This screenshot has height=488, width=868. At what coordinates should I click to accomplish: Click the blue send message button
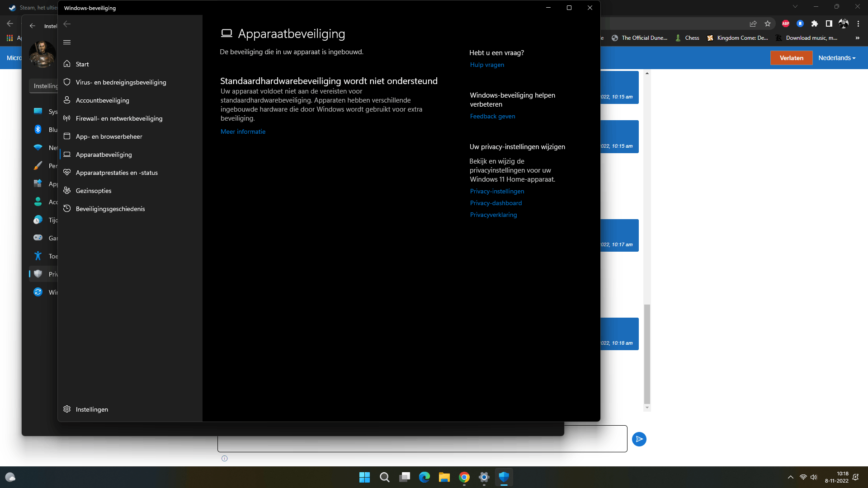coord(639,439)
